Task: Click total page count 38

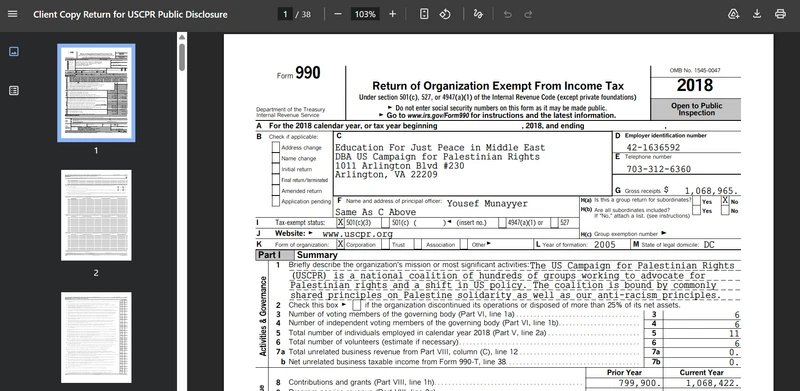Action: [306, 14]
